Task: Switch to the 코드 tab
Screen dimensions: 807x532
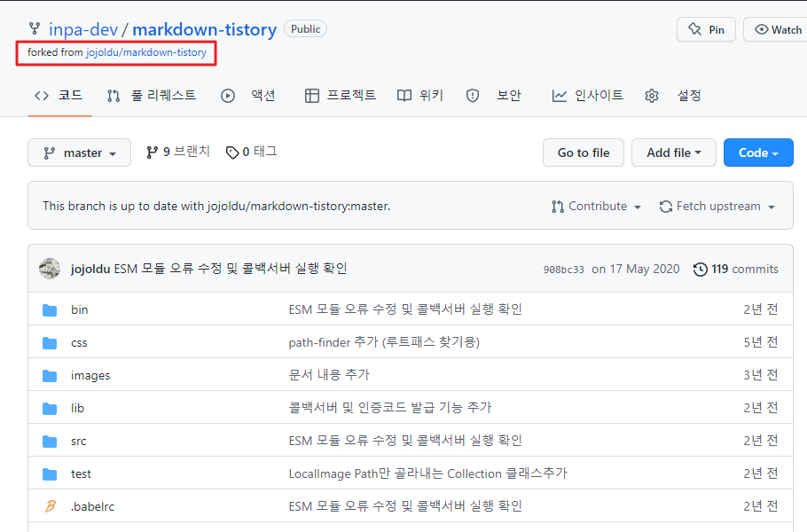Action: [x=59, y=96]
